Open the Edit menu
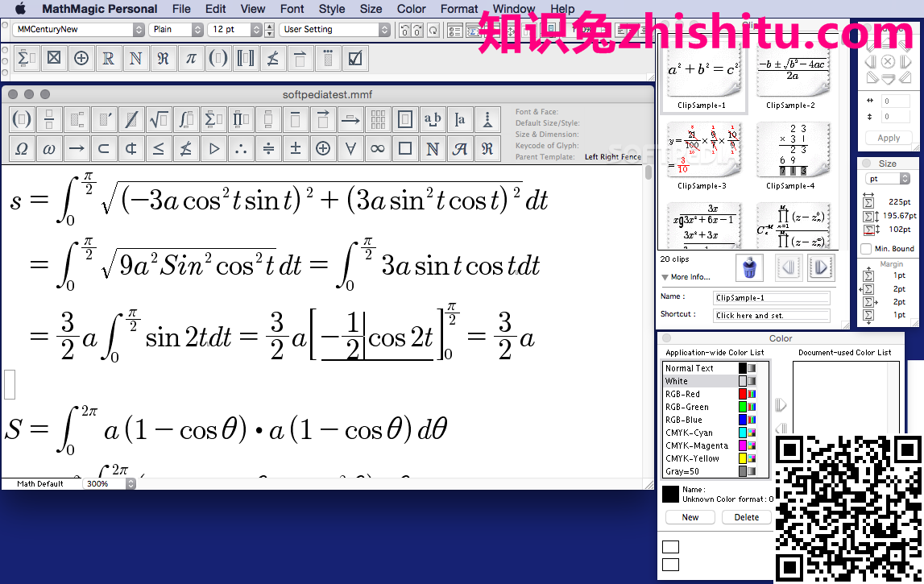924x584 pixels. coord(216,9)
